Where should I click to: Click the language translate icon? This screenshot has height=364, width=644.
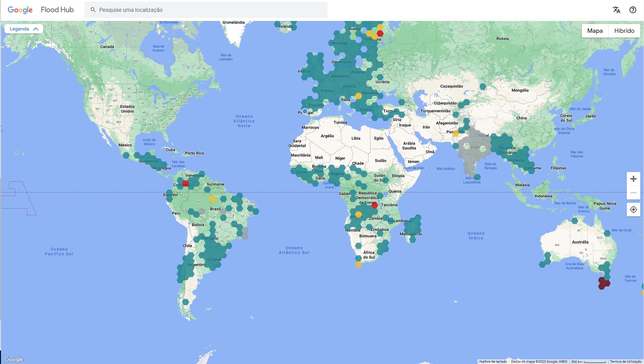[x=616, y=10]
